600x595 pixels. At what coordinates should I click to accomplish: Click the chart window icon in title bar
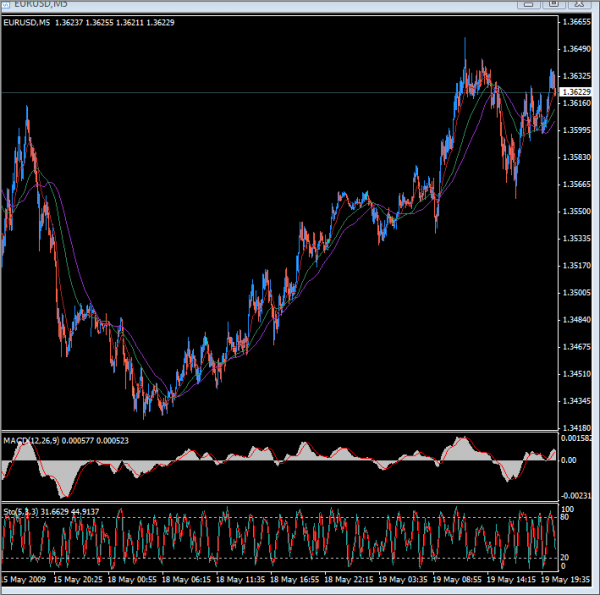[8, 5]
